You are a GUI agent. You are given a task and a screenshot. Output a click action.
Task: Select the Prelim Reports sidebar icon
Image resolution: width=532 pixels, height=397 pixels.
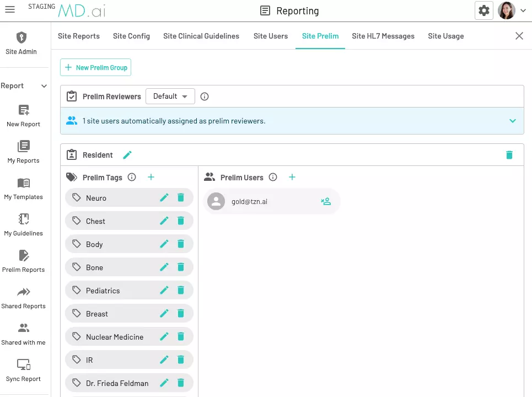[23, 255]
